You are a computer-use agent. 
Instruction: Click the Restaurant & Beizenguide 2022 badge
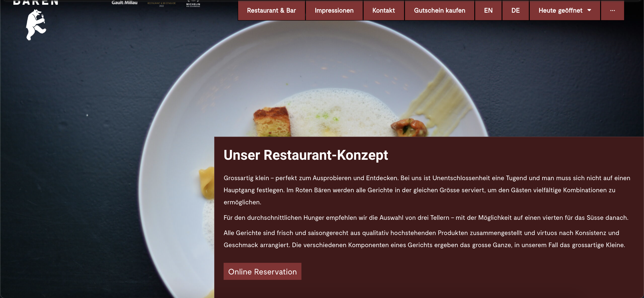pos(161,4)
